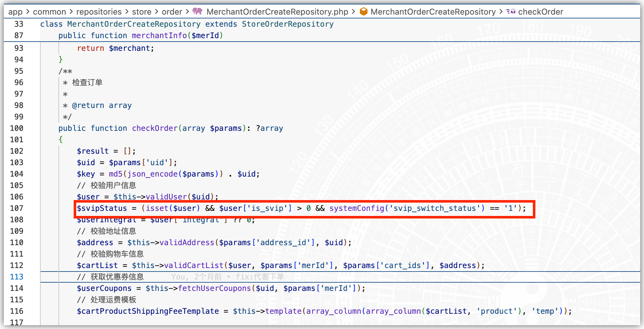The width and height of the screenshot is (644, 329).
Task: Click comment '// 处理运费模板'
Action: [x=106, y=300]
